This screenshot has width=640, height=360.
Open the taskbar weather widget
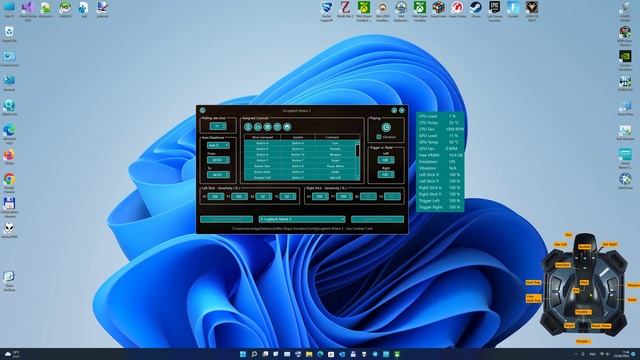point(12,354)
